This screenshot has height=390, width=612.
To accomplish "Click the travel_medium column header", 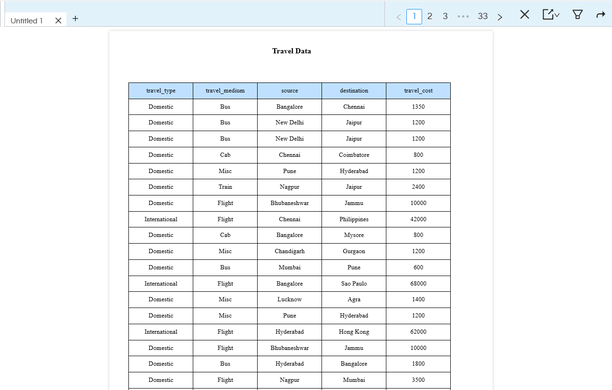I will click(225, 91).
